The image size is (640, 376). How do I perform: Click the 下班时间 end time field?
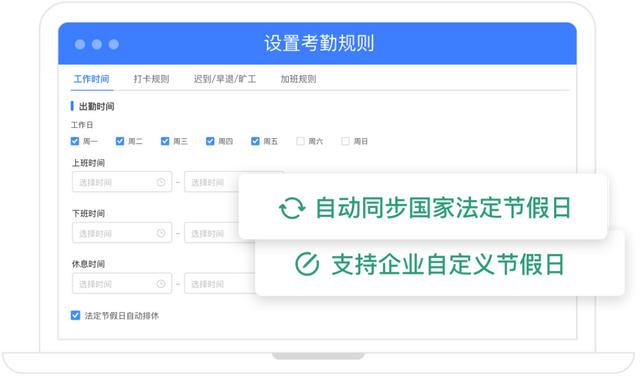[212, 233]
